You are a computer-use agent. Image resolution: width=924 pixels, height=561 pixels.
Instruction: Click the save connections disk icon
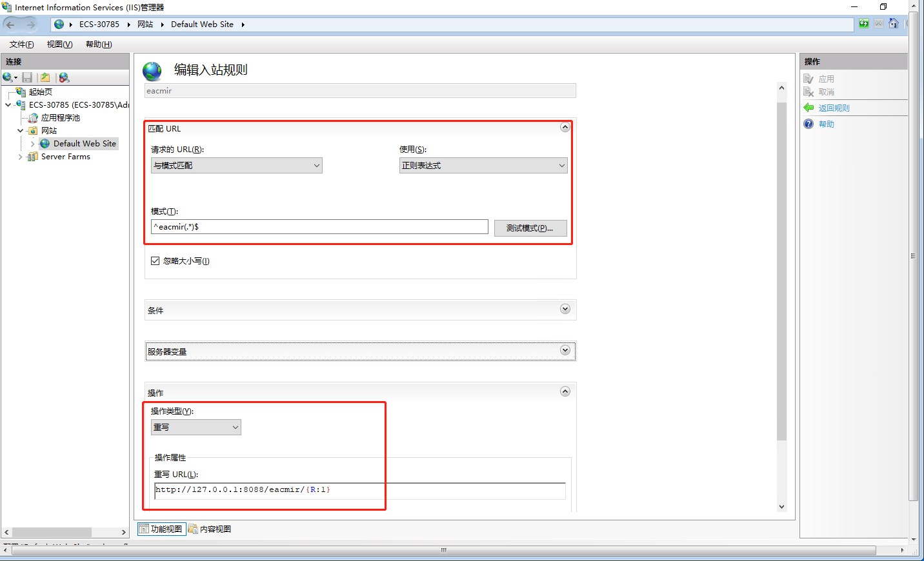26,77
